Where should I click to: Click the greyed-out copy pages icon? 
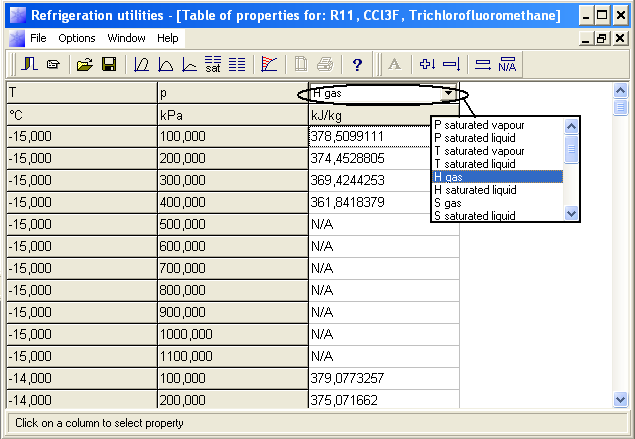(301, 64)
